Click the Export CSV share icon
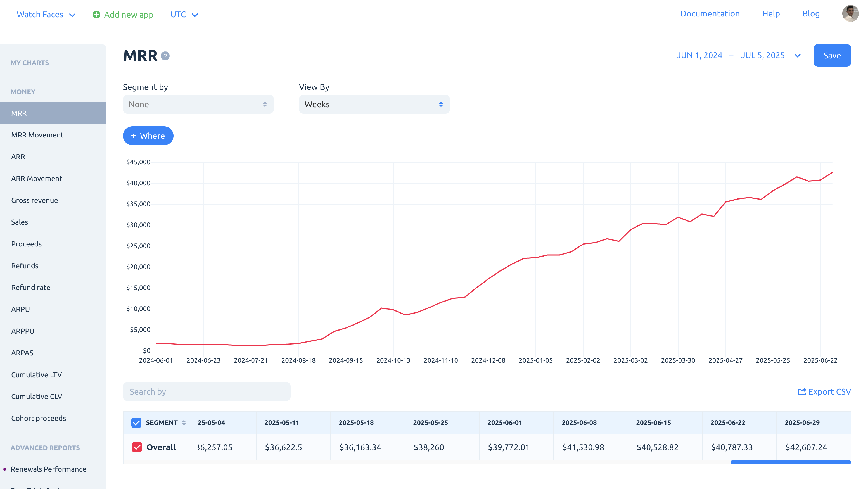868x489 pixels. pos(802,391)
